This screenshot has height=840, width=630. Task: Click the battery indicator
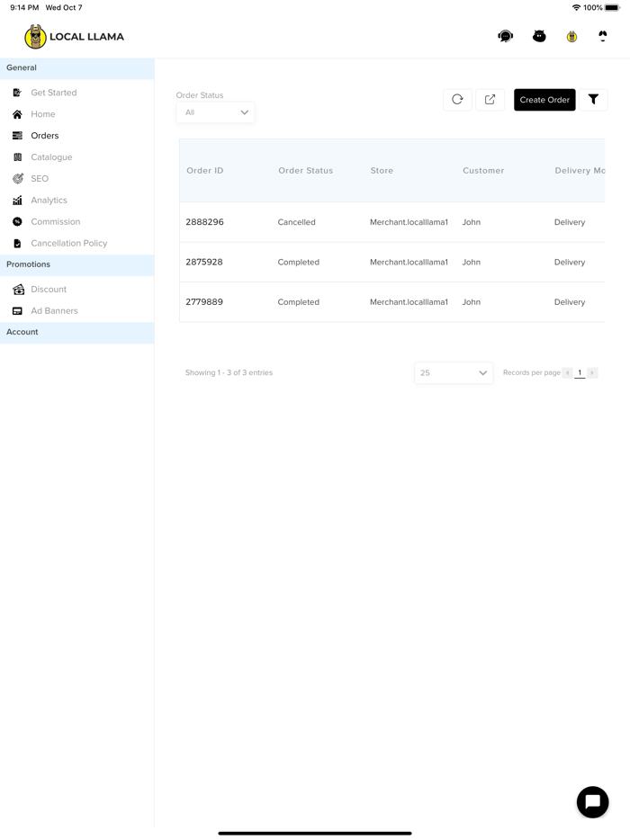click(x=612, y=7)
